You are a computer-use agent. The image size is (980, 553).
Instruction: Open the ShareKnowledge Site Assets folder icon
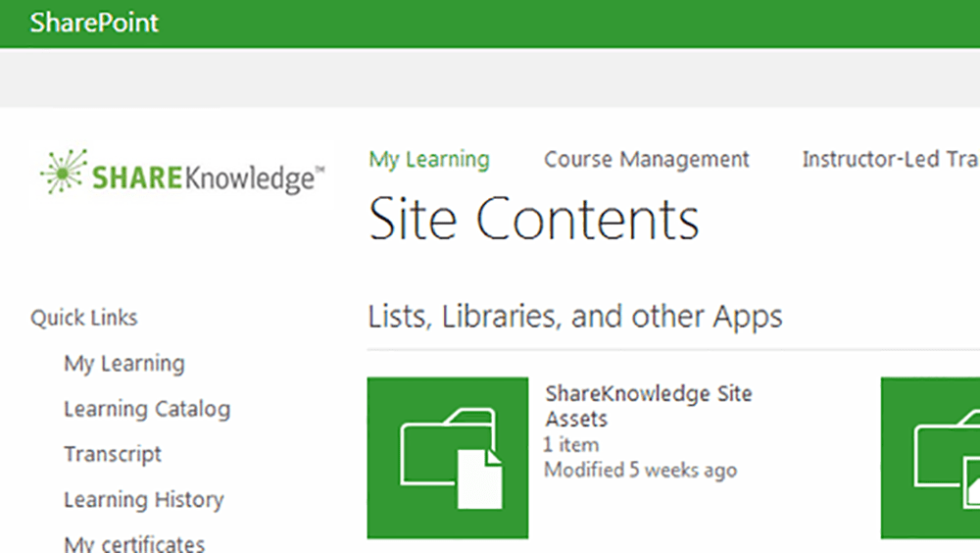[x=447, y=458]
